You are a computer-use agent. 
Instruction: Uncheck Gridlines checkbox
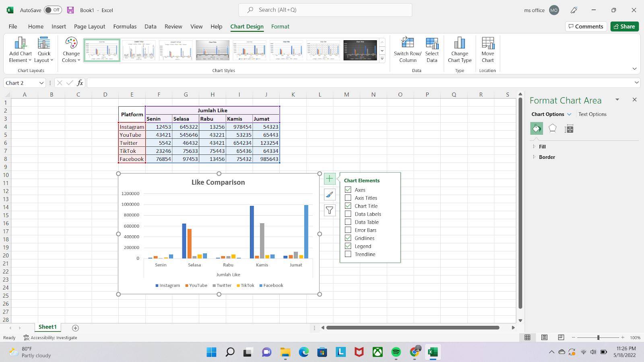(x=348, y=238)
